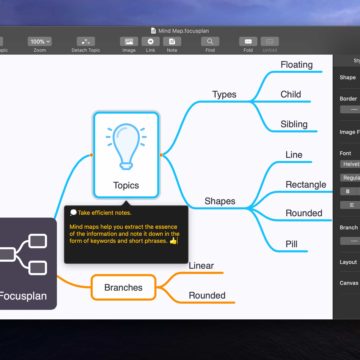Select the Shapes node

tap(220, 201)
